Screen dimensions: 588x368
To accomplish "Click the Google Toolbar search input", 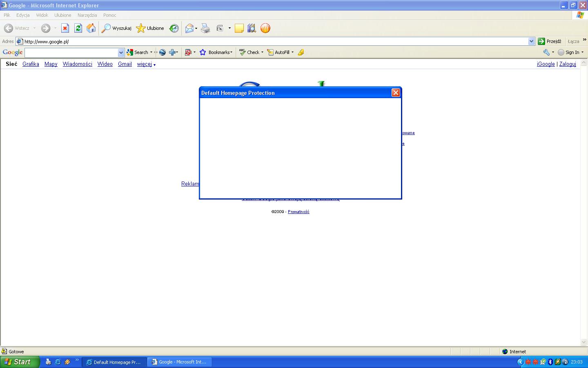I will [71, 53].
